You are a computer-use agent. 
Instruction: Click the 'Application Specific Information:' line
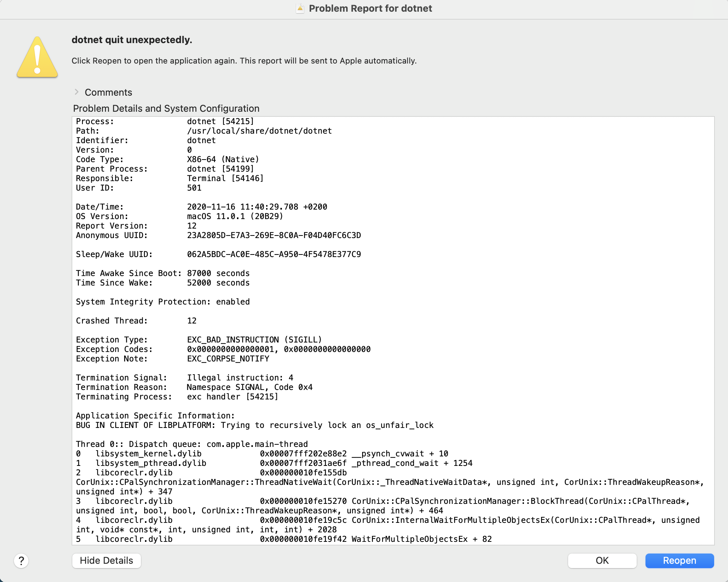155,416
